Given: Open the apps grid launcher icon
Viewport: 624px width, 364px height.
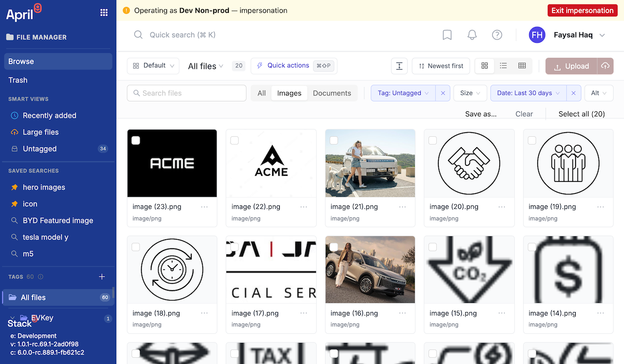Looking at the screenshot, I should tap(104, 12).
